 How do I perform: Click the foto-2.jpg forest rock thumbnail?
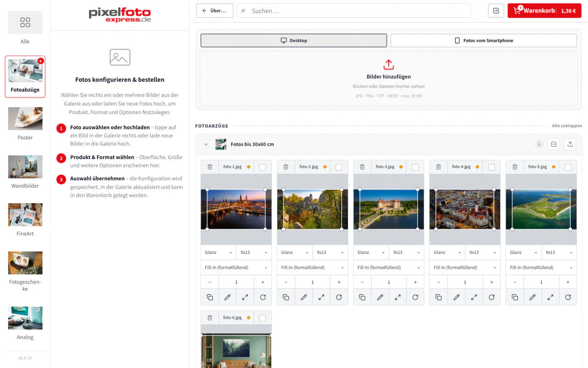[x=312, y=209]
